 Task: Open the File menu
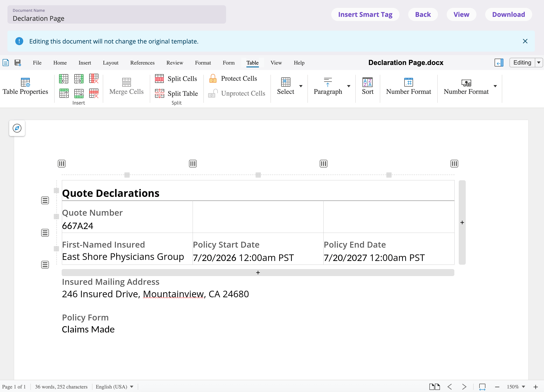coord(37,63)
